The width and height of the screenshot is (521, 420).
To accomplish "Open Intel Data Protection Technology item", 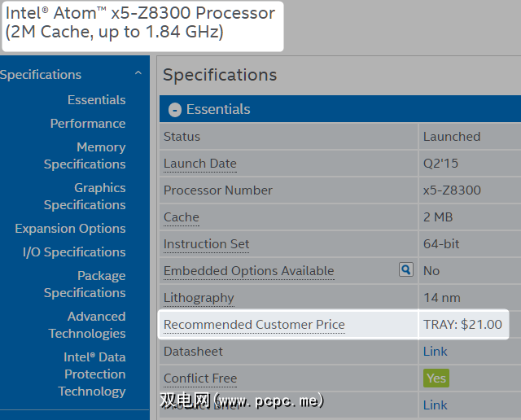I will pos(93,374).
